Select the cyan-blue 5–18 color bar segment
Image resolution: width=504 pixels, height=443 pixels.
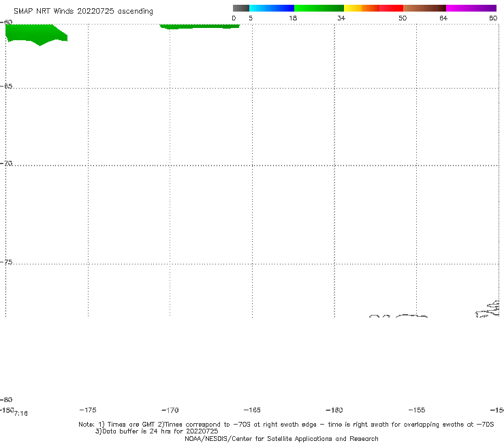tap(272, 8)
